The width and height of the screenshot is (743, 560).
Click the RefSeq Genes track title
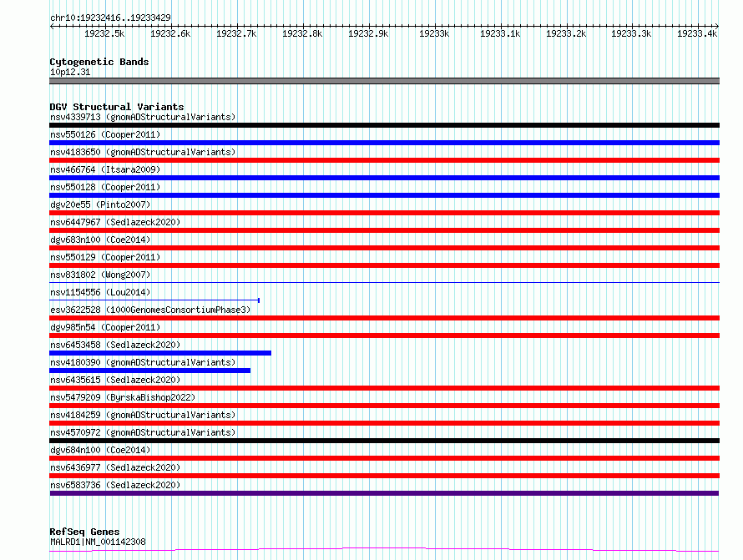point(84,532)
